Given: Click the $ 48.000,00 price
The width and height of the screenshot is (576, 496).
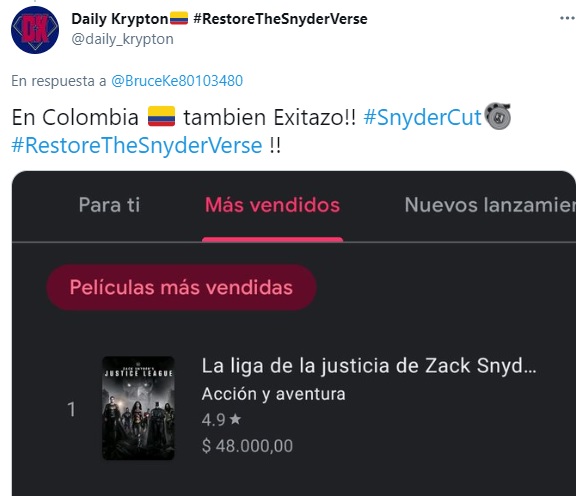Looking at the screenshot, I should (x=247, y=446).
